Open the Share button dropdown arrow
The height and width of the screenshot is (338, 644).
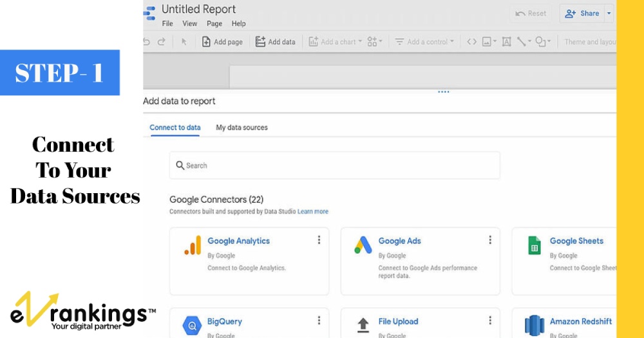(x=609, y=14)
